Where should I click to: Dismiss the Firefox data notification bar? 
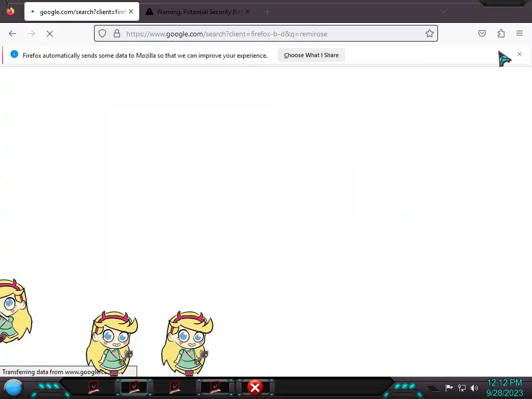(520, 54)
